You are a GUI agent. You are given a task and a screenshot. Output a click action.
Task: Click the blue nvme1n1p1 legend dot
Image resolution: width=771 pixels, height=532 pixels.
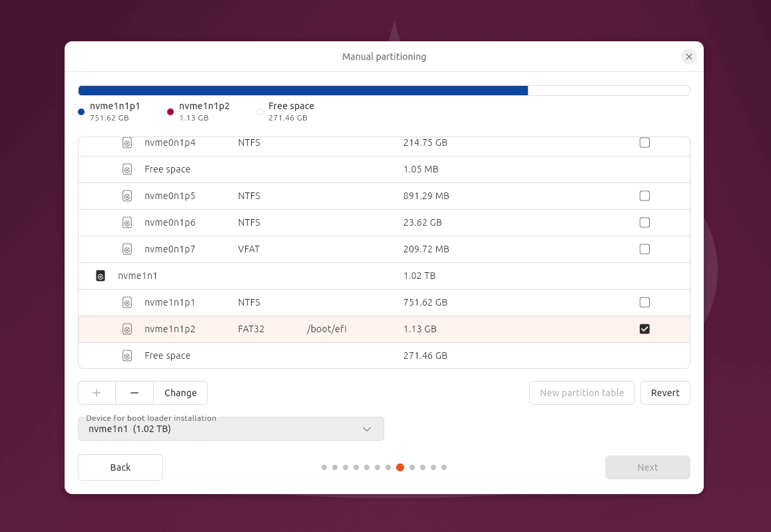pyautogui.click(x=82, y=112)
